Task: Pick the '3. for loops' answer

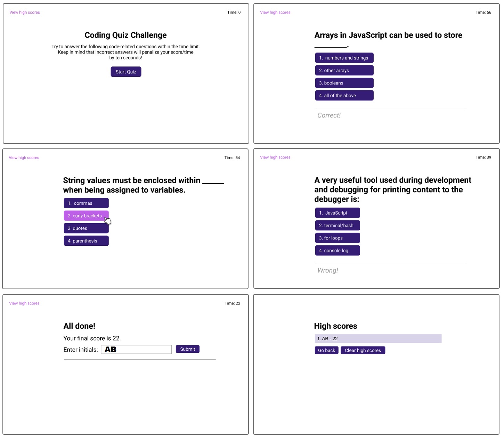Action: point(338,238)
